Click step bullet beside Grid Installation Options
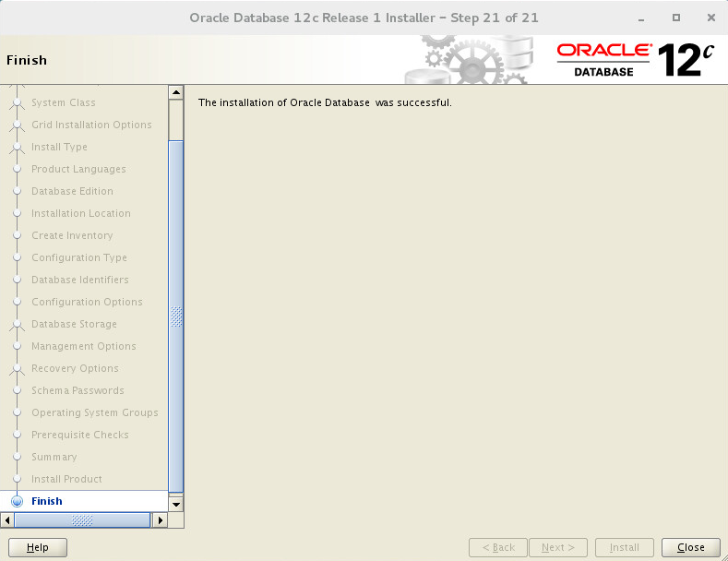 (x=18, y=125)
